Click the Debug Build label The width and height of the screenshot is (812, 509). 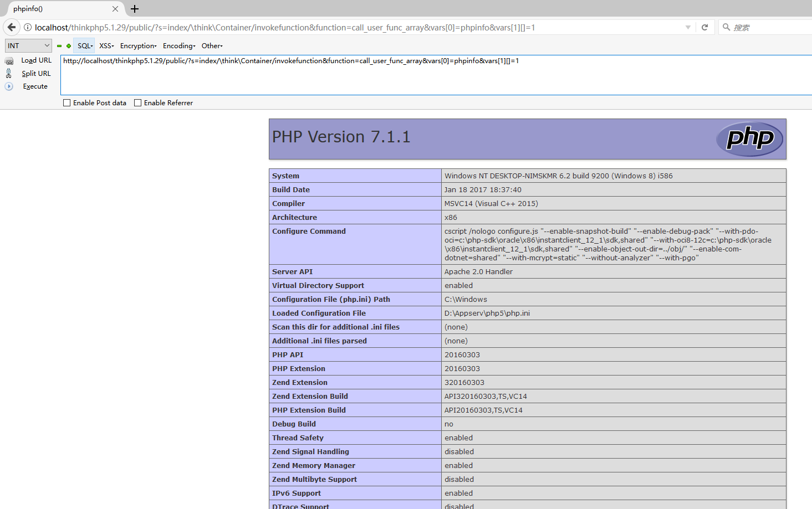pos(294,424)
